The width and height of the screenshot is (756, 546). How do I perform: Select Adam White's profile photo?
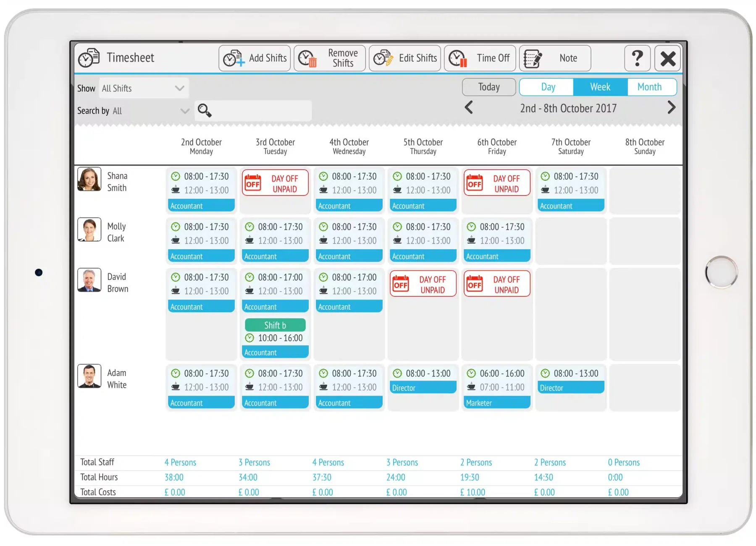click(89, 376)
